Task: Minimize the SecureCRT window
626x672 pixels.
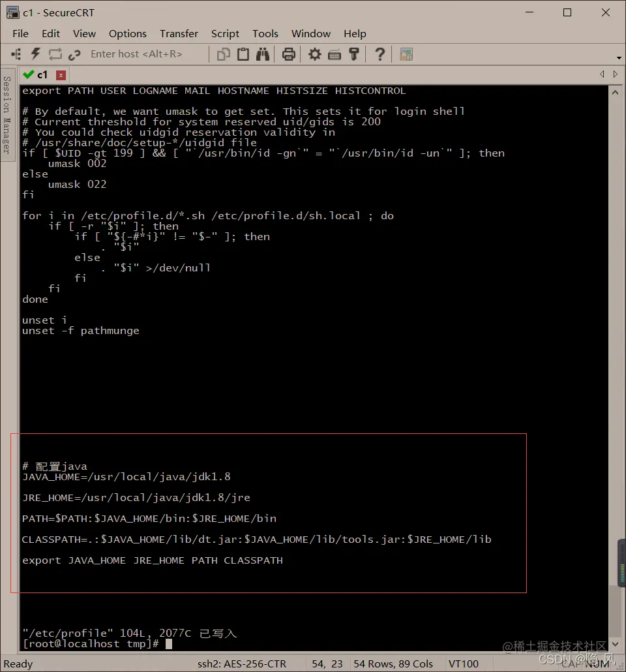Action: point(529,12)
